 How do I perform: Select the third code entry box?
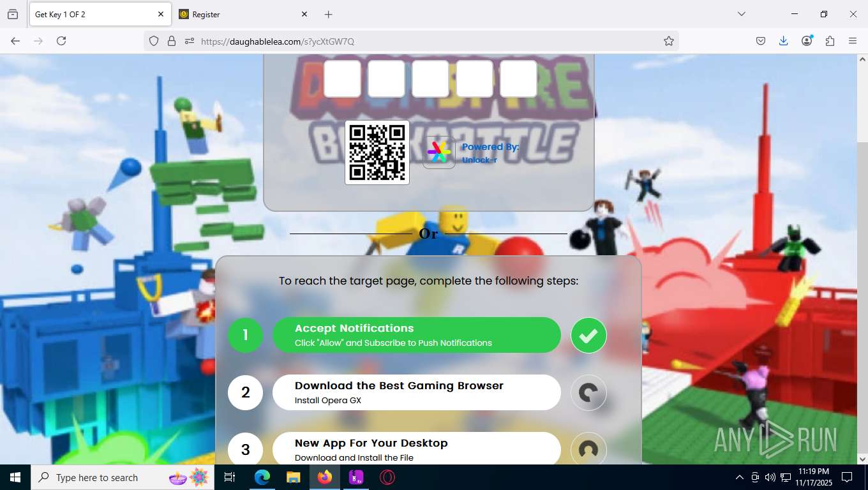click(x=430, y=78)
